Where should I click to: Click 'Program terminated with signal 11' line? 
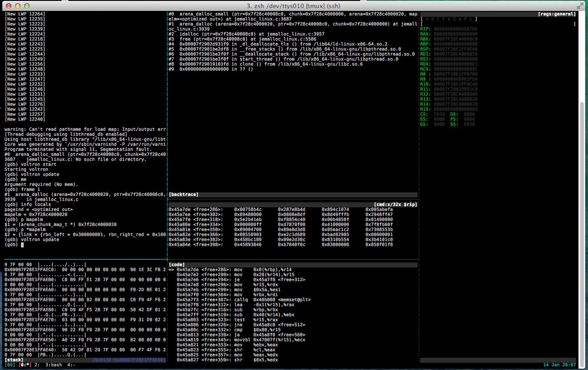click(78, 149)
